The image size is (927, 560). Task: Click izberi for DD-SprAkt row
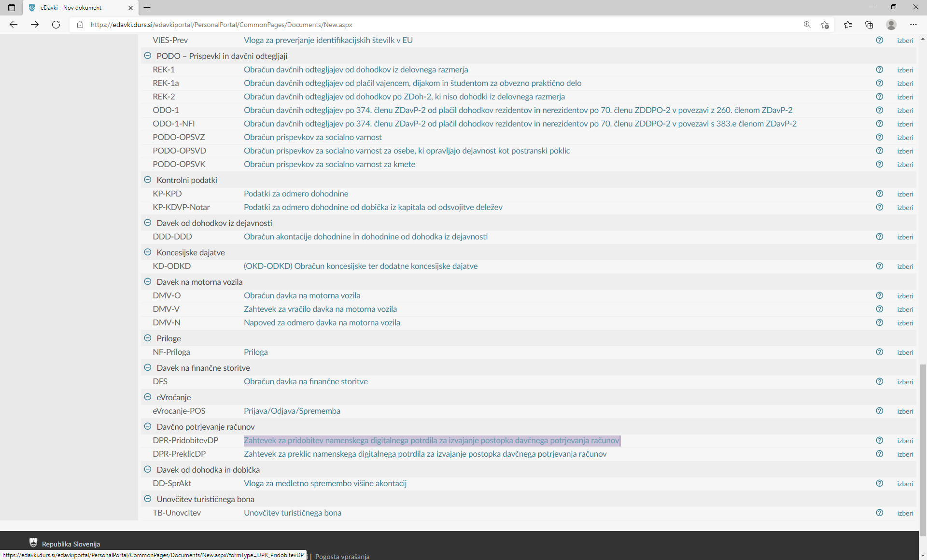pyautogui.click(x=905, y=484)
